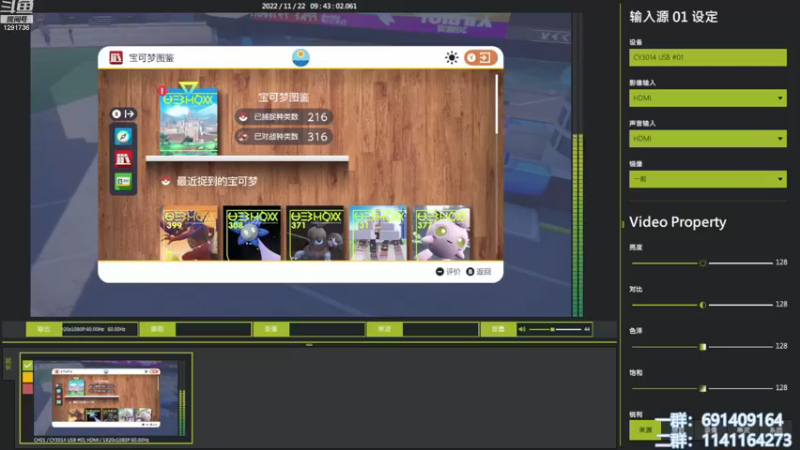Click the minus 评价 evaluate button

448,272
